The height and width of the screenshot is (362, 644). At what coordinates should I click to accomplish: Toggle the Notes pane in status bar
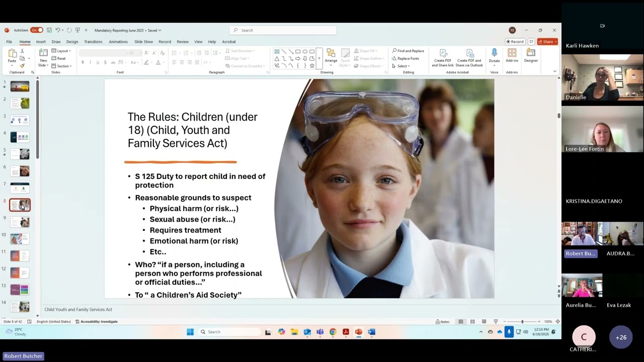(443, 322)
